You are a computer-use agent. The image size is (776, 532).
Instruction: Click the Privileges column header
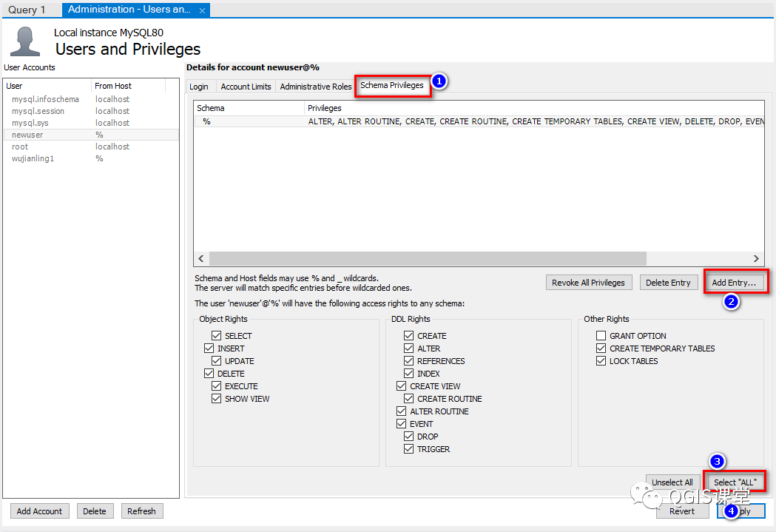[x=535, y=108]
